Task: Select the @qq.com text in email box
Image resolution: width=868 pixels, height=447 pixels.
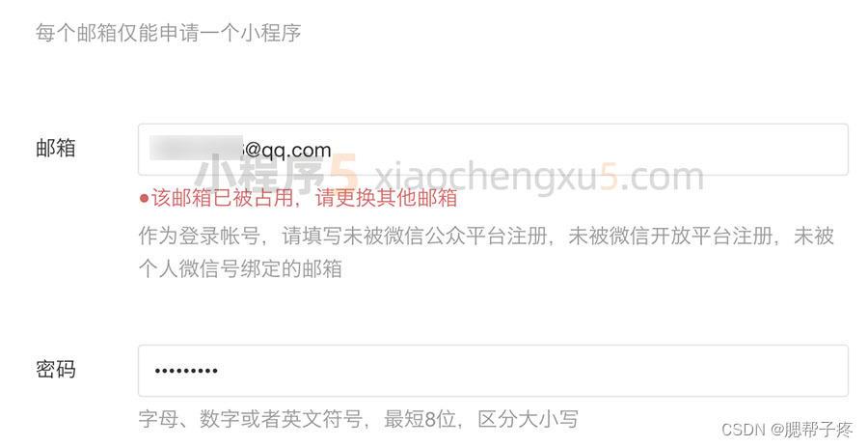Action: 287,150
